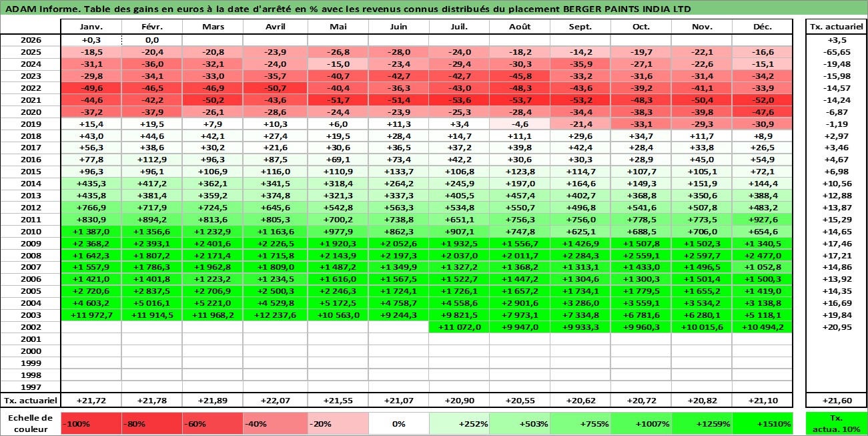Viewport: 868px width, 436px height.
Task: Click the Juil. column header
Action: pos(459,27)
